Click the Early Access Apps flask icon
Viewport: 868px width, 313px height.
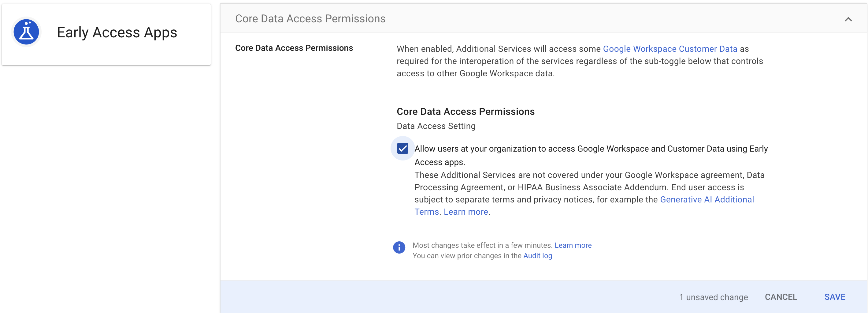click(26, 32)
